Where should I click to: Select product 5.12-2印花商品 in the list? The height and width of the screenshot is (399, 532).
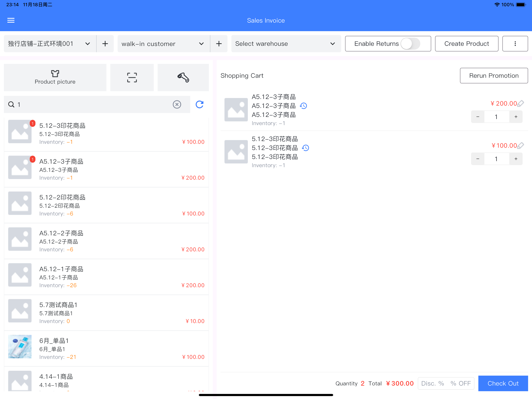pyautogui.click(x=106, y=205)
